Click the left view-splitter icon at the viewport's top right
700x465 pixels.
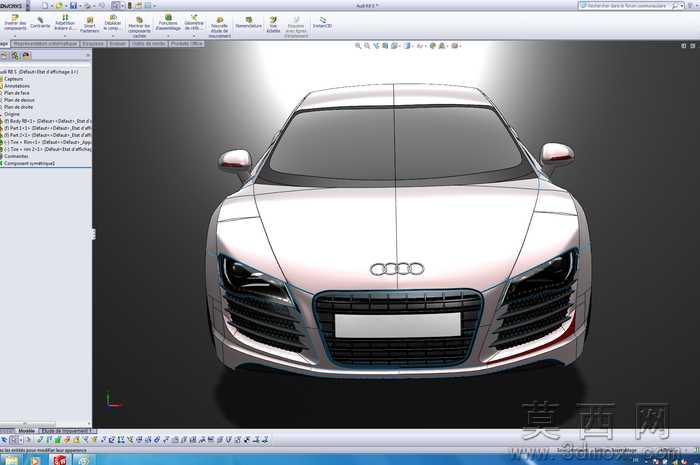tap(683, 46)
